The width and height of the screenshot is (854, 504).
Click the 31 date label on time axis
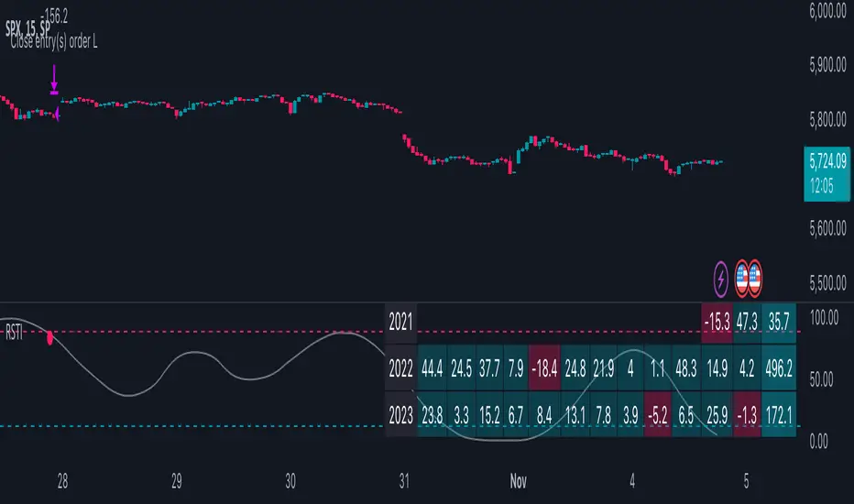point(404,481)
